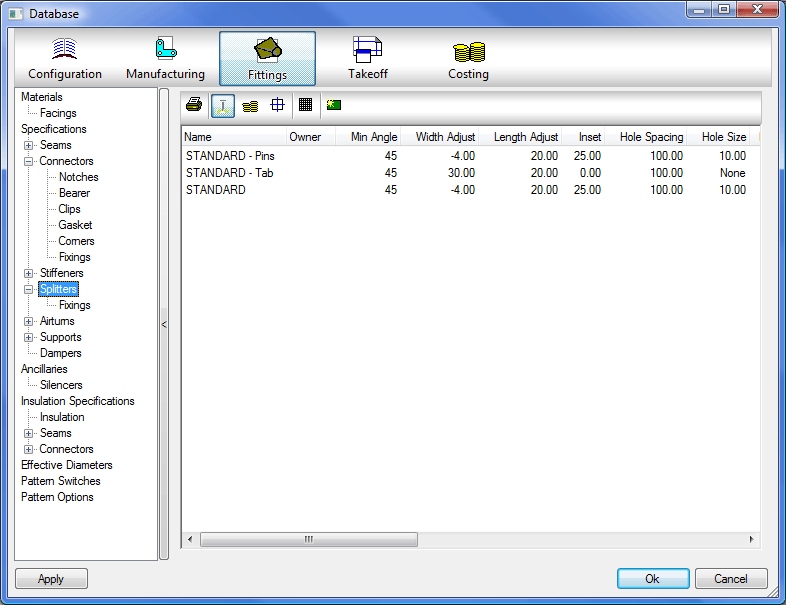Click the scrollbar right arrow

[x=751, y=539]
